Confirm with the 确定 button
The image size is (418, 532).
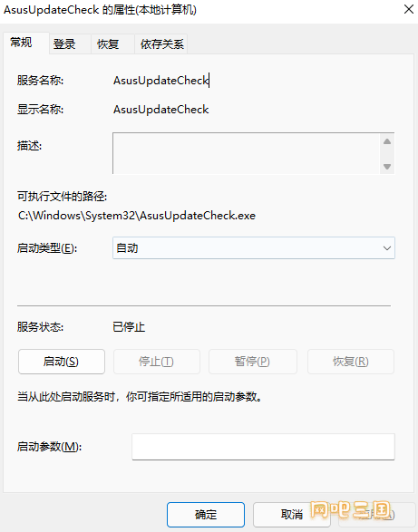(206, 515)
